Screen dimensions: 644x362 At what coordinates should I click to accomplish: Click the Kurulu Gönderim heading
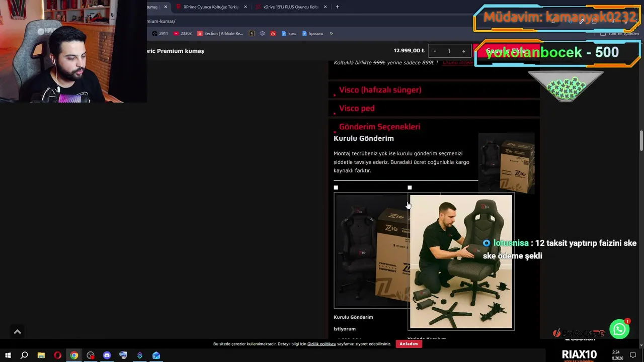click(364, 138)
